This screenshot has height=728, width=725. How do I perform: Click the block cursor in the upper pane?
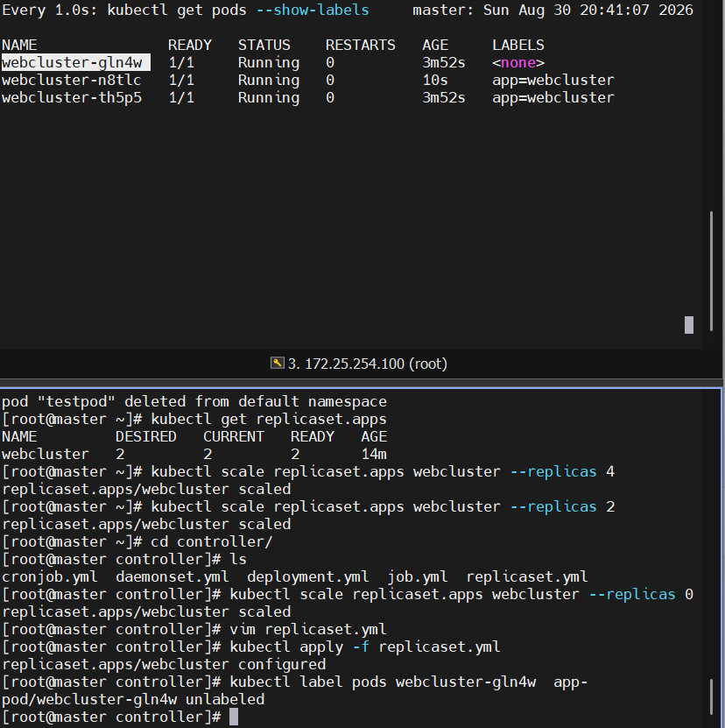coord(689,325)
